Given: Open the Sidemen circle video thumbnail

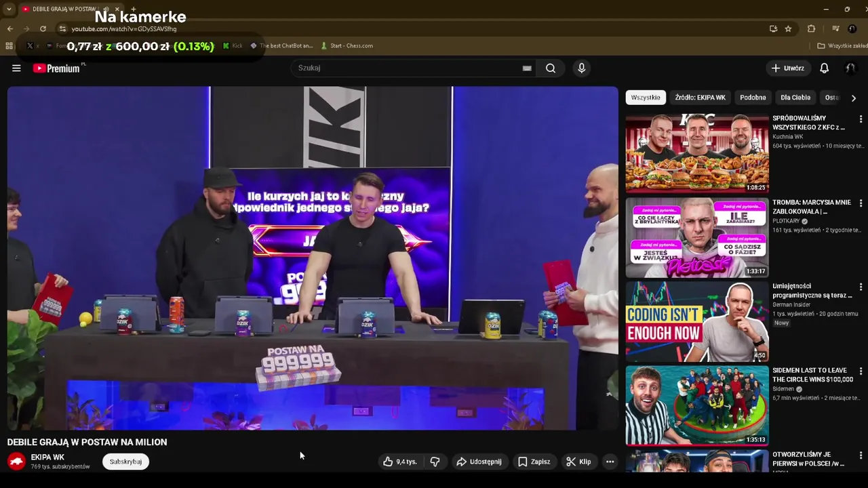Looking at the screenshot, I should [x=697, y=406].
